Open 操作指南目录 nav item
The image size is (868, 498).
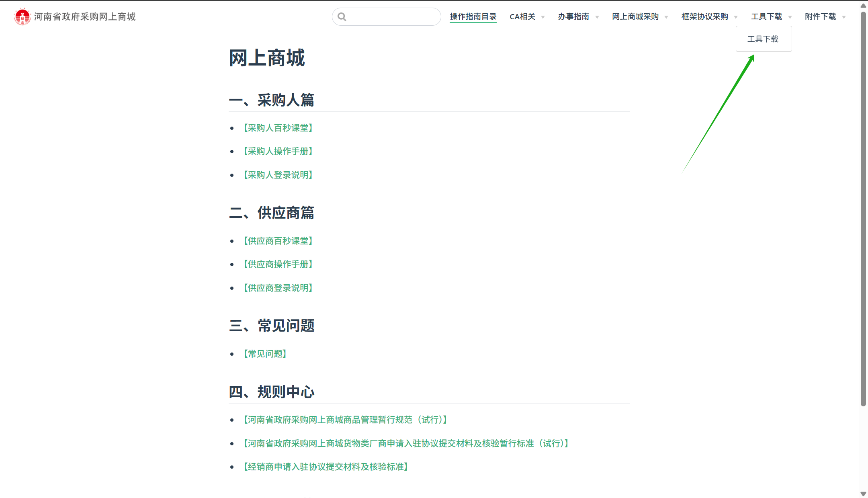coord(473,16)
